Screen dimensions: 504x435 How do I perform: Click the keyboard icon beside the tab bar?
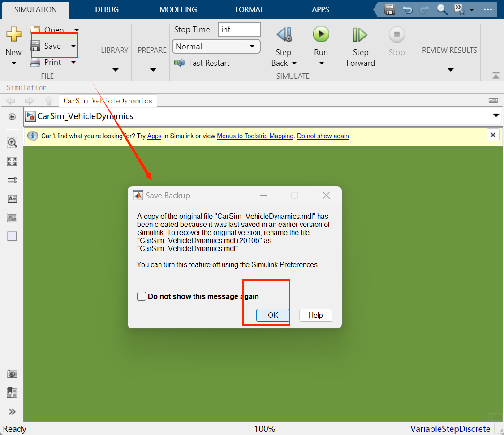tap(493, 101)
